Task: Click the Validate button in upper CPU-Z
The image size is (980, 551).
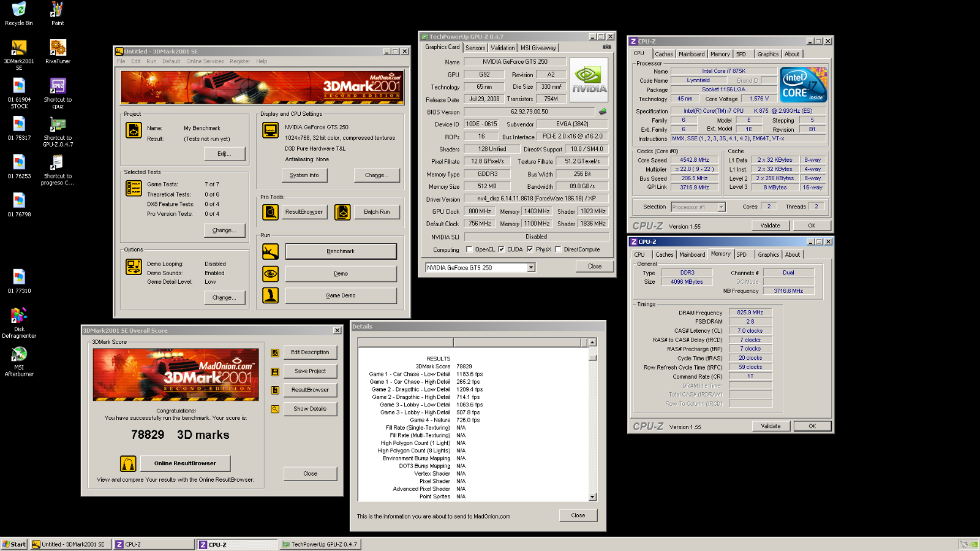Action: click(771, 226)
